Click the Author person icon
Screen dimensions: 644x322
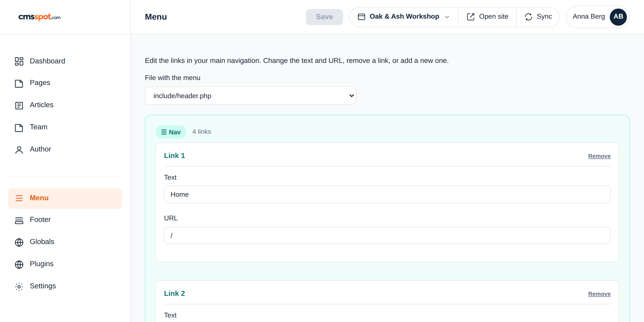pyautogui.click(x=19, y=150)
